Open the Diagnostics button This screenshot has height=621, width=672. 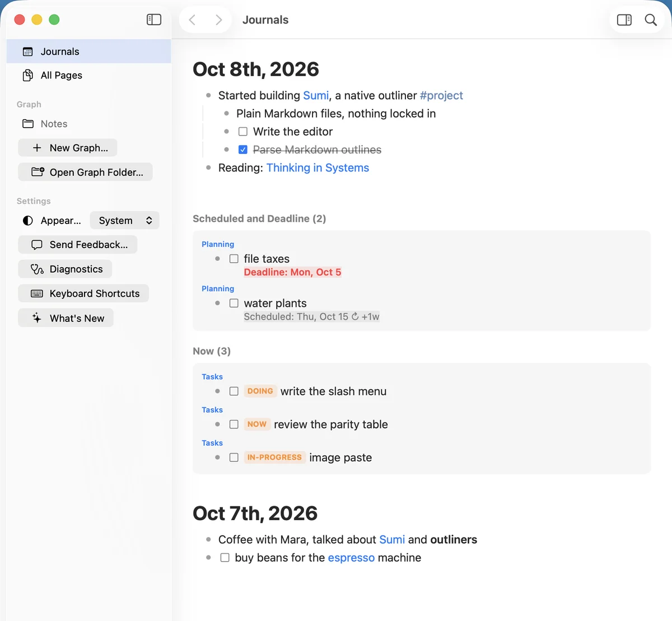[65, 269]
